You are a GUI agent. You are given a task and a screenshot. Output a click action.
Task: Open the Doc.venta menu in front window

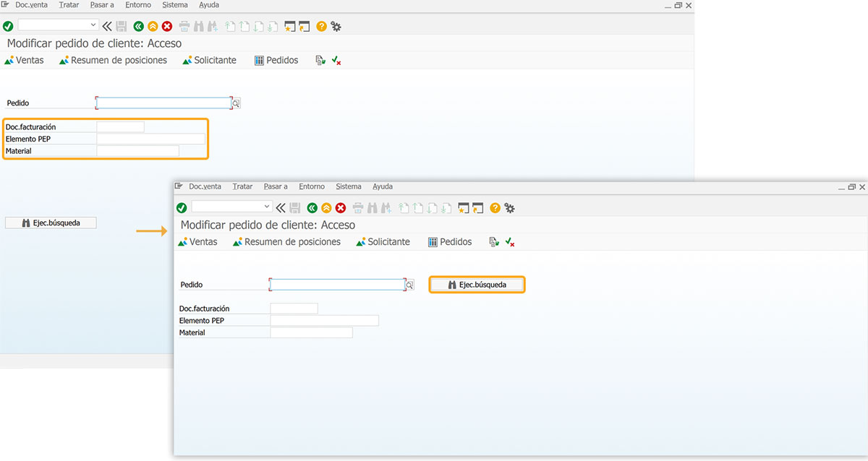(205, 186)
